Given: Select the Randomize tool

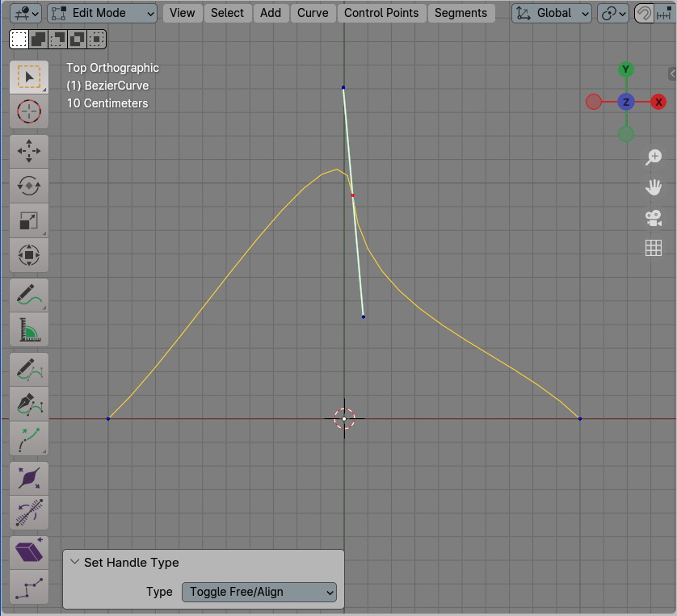Looking at the screenshot, I should click(x=29, y=587).
